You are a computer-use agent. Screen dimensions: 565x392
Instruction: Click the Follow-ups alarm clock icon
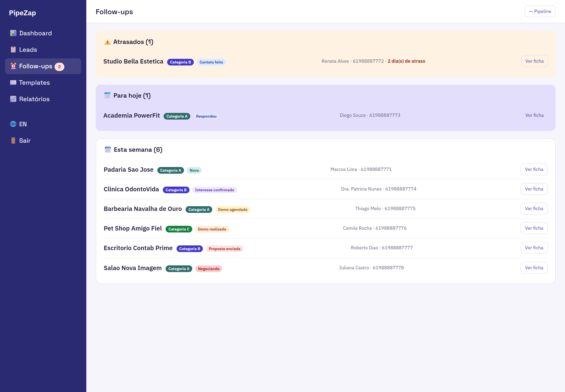(x=13, y=66)
